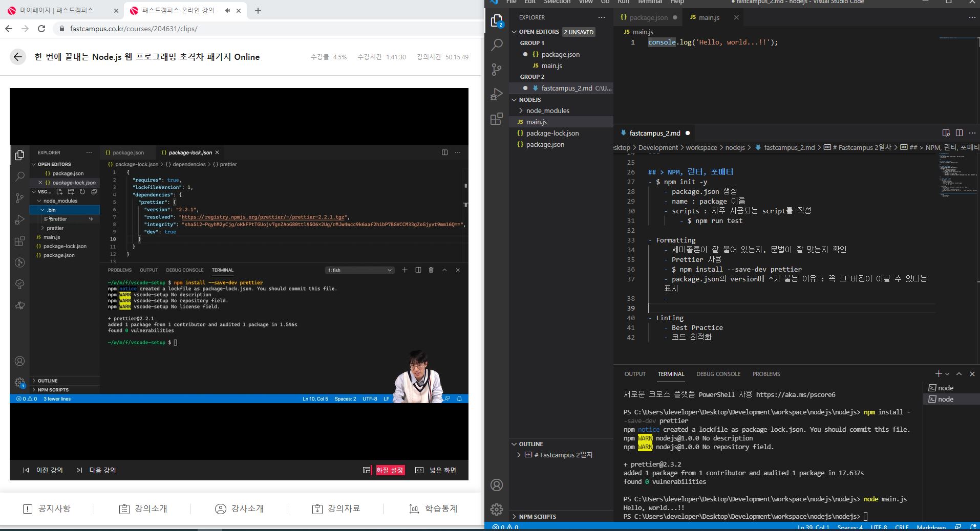Open Extensions view in VS Code
The height and width of the screenshot is (531, 980).
(497, 119)
